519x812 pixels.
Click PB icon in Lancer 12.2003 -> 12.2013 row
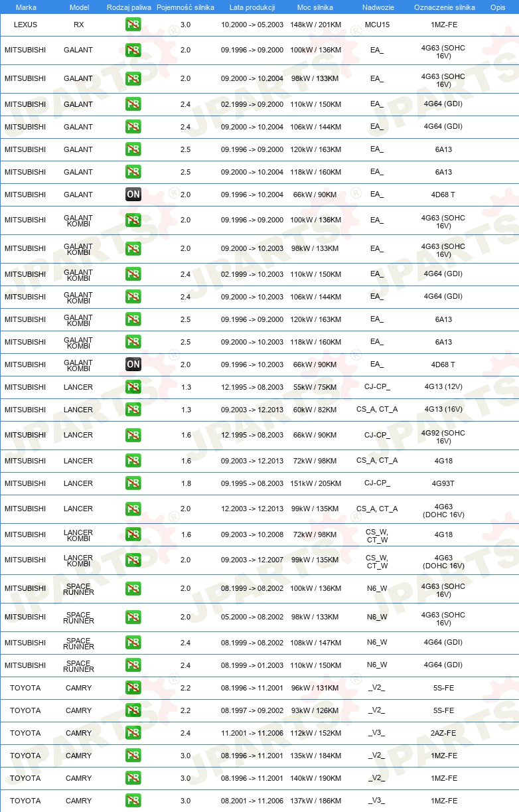[x=133, y=509]
